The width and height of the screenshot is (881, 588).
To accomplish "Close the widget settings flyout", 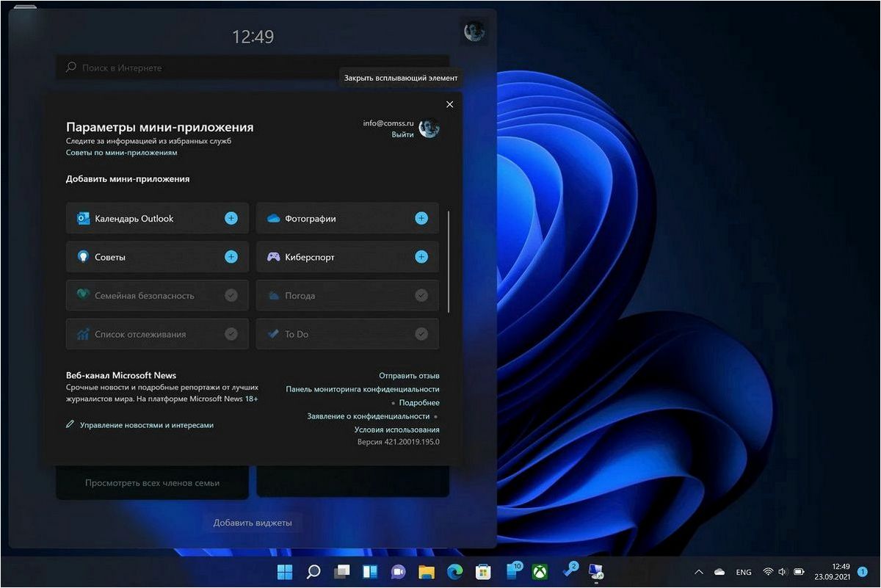I will coord(450,104).
